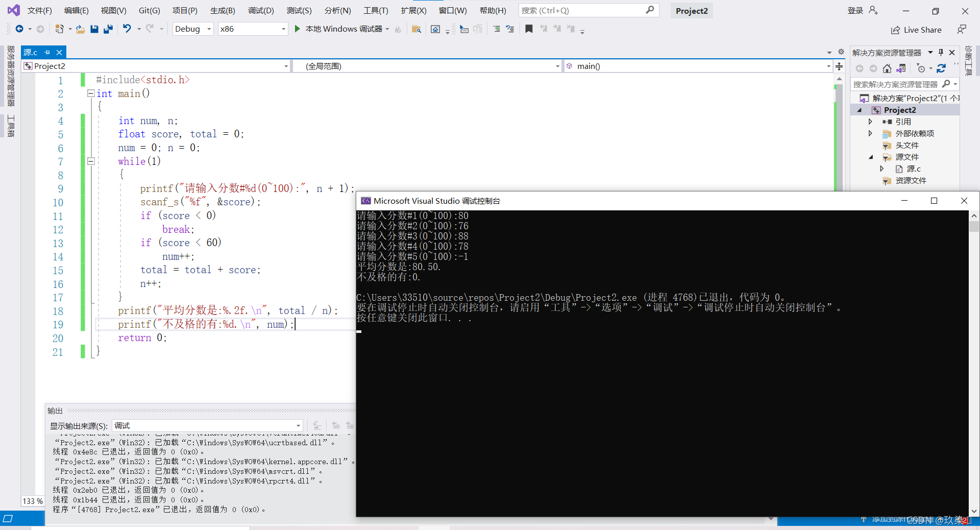Click split editor window icon

[839, 66]
